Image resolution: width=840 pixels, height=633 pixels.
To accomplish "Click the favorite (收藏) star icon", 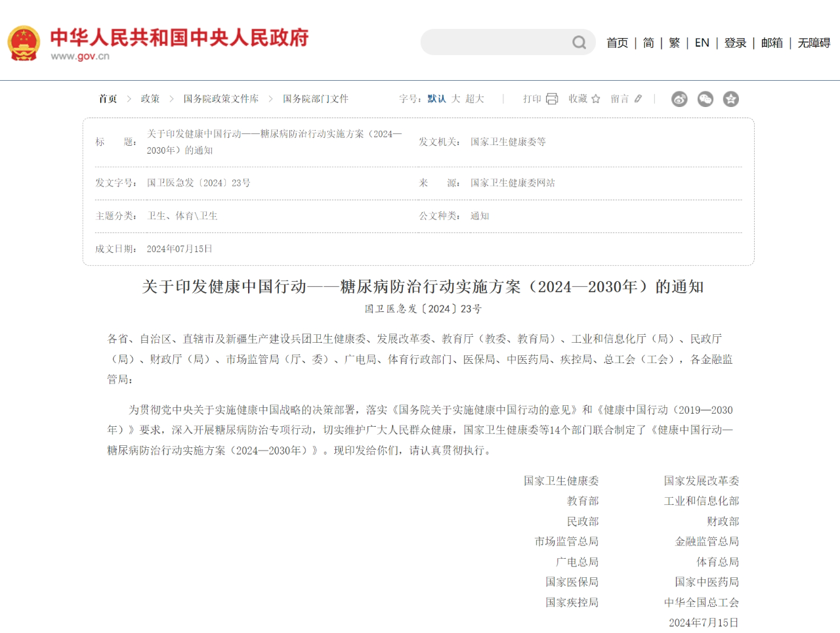I will 595,98.
